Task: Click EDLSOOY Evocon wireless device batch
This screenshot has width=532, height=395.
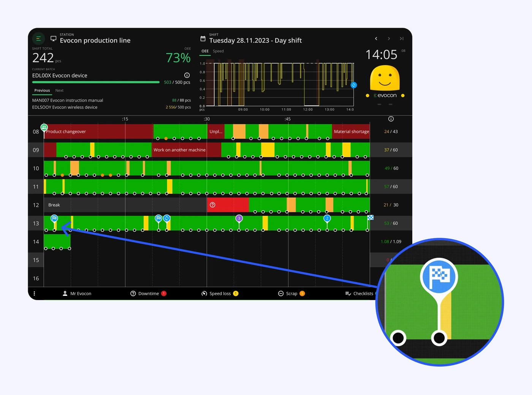Action: click(65, 107)
